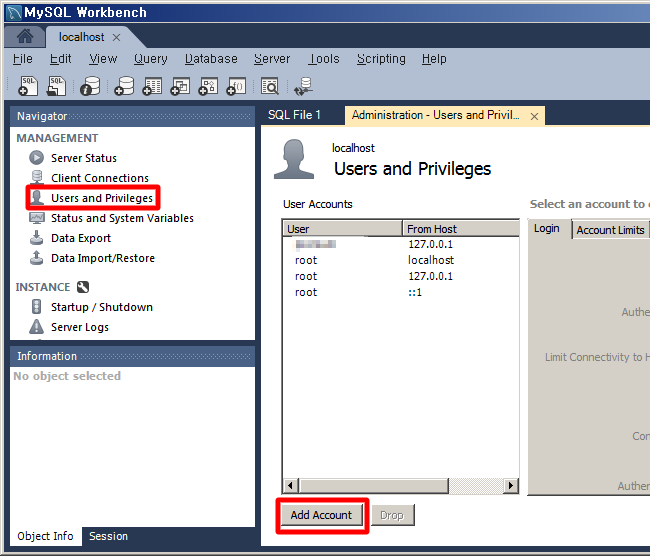Click the Add Account button
Viewport: 650px width, 556px height.
point(321,515)
